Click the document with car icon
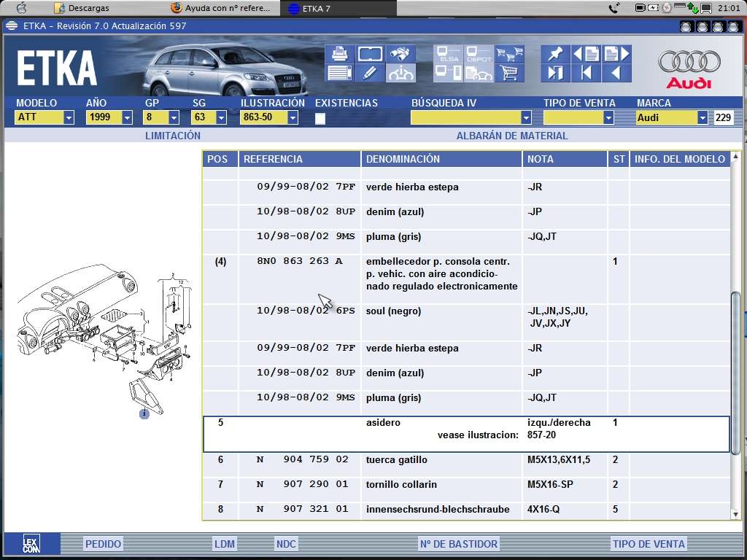The image size is (747, 560). pyautogui.click(x=479, y=73)
